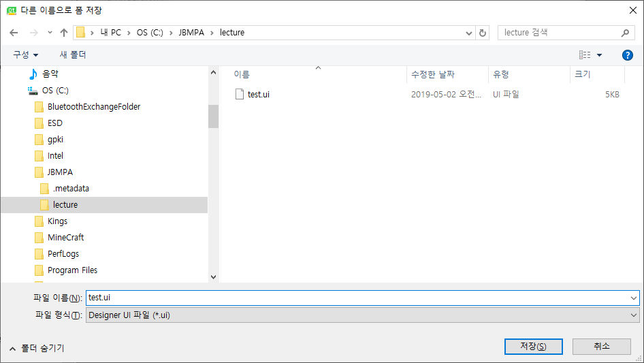Click the navigation pane scroll down arrow

point(213,277)
